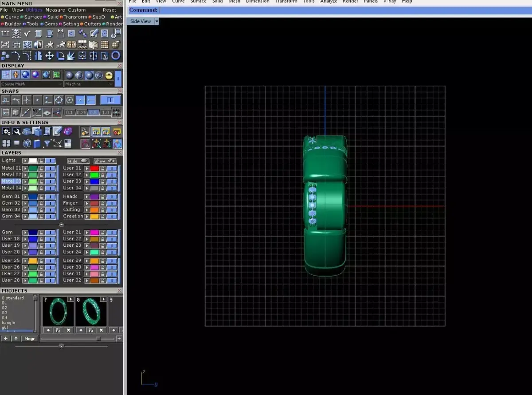
Task: Click the Cutting layer orange swatch
Action: pos(94,209)
